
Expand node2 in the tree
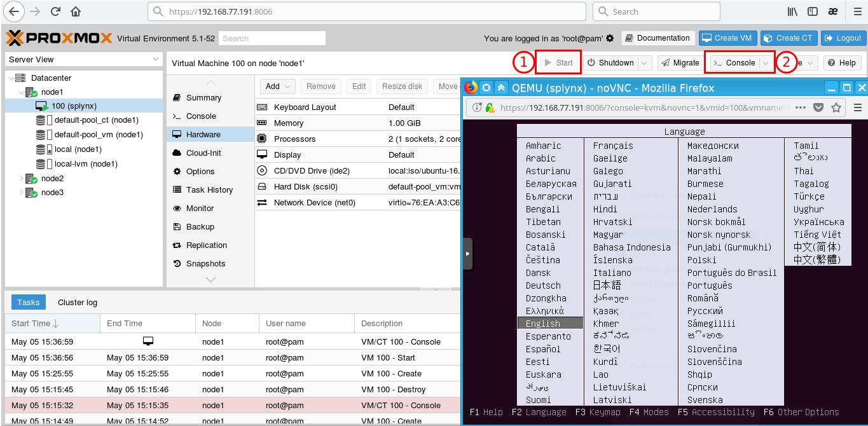coord(21,179)
